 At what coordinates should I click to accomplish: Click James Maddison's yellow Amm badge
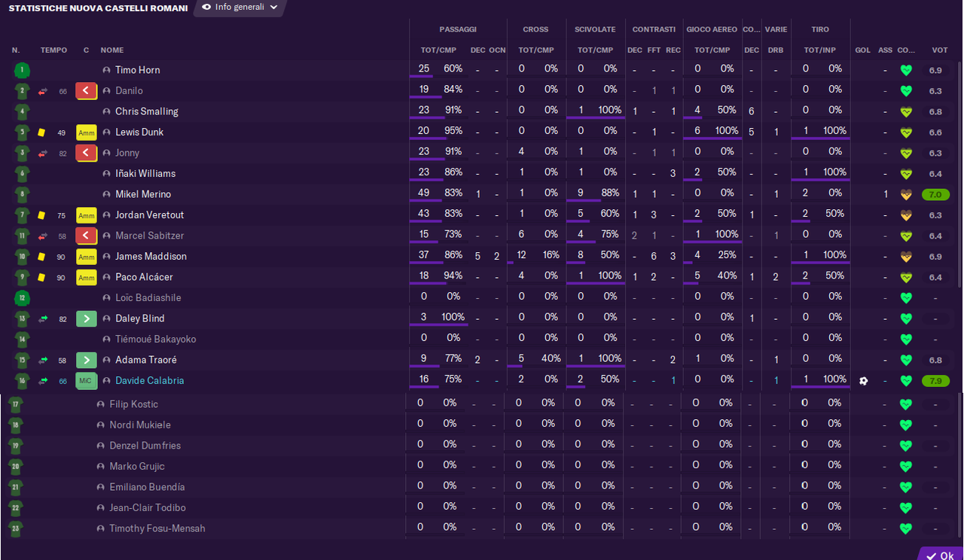coord(87,257)
